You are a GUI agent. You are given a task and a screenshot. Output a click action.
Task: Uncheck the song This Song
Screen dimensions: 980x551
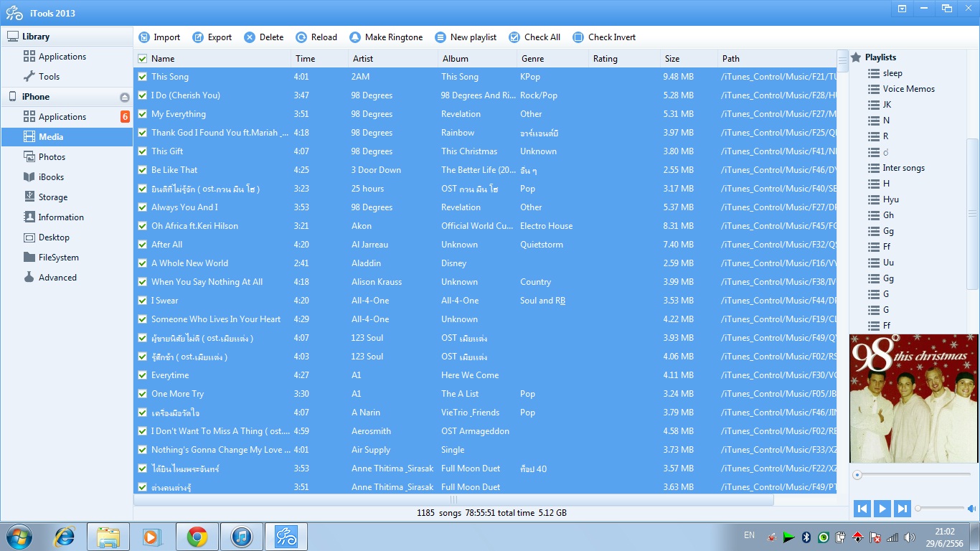click(142, 77)
